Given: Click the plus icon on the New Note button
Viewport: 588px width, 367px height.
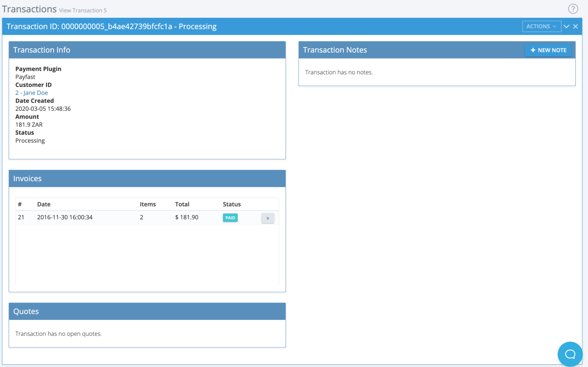Looking at the screenshot, I should click(x=533, y=50).
